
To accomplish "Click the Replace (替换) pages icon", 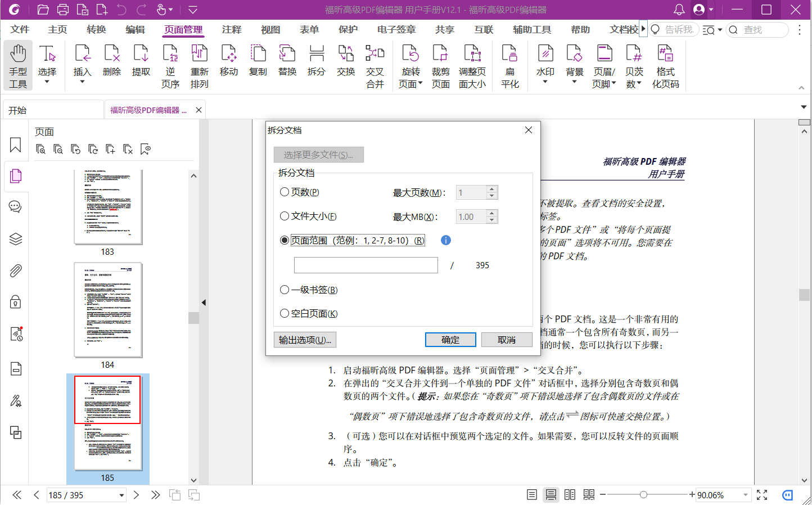I will [287, 60].
